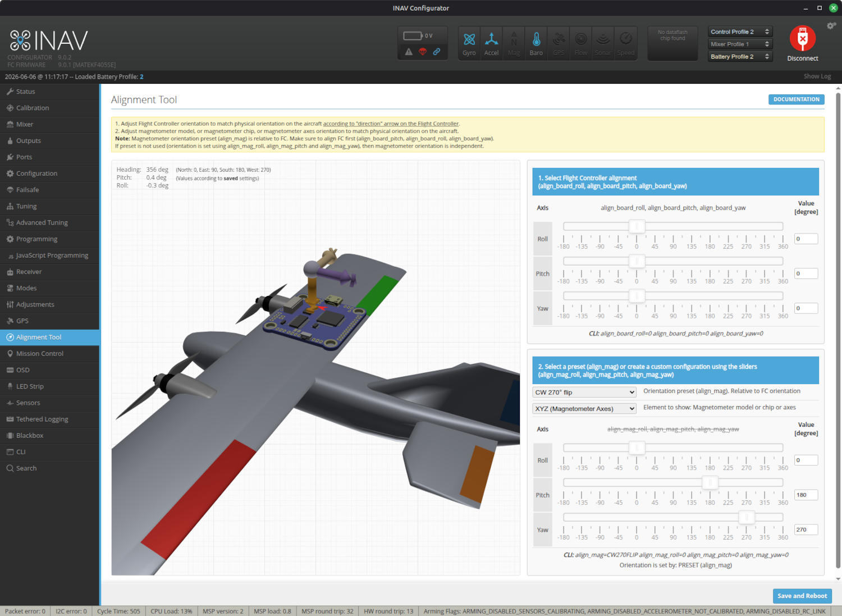
Task: Open the XYZ (Magnetometer Axes) dropdown
Action: 584,409
